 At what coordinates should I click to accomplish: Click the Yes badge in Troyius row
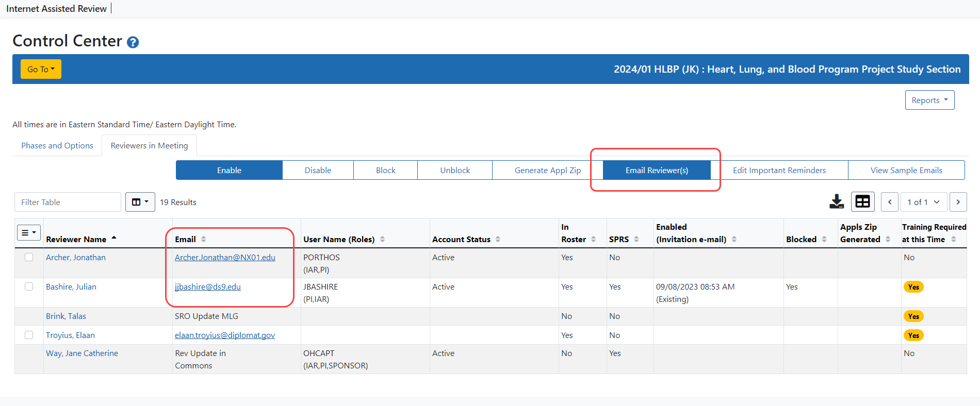click(913, 335)
